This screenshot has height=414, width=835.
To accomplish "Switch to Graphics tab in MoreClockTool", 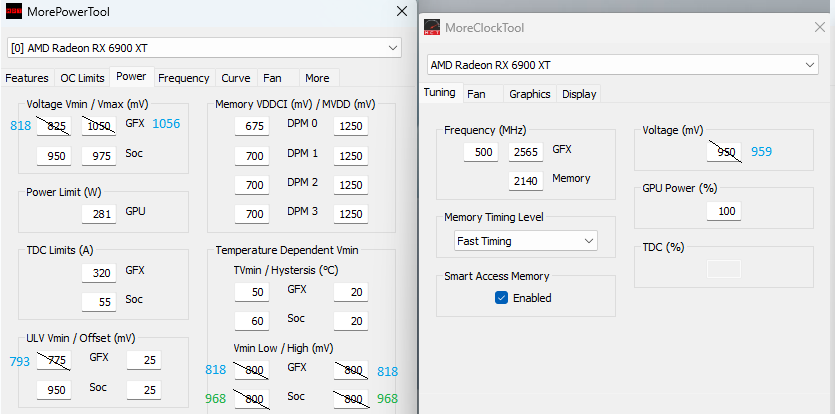I will click(530, 94).
